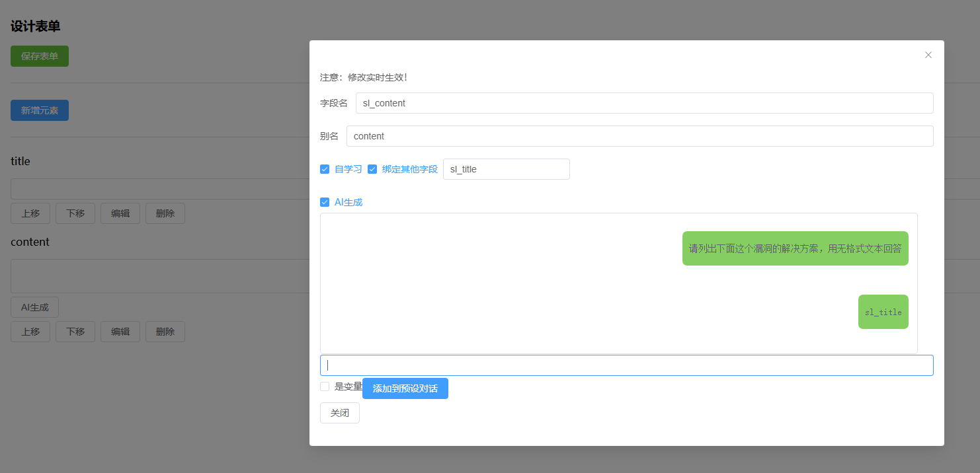Click the 字段名 input containing sl_content
The width and height of the screenshot is (980, 473).
[x=644, y=103]
